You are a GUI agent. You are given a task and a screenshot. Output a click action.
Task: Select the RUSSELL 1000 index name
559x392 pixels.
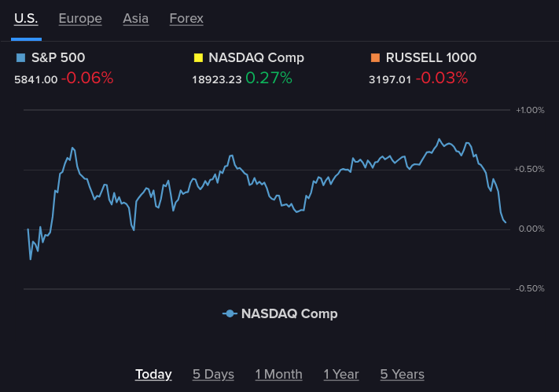tap(431, 57)
